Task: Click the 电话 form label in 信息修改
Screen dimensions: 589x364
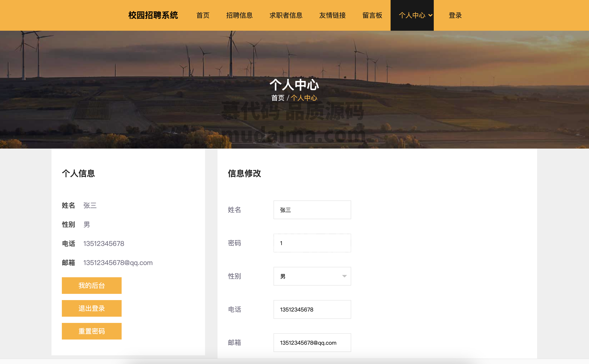Action: [x=235, y=310]
